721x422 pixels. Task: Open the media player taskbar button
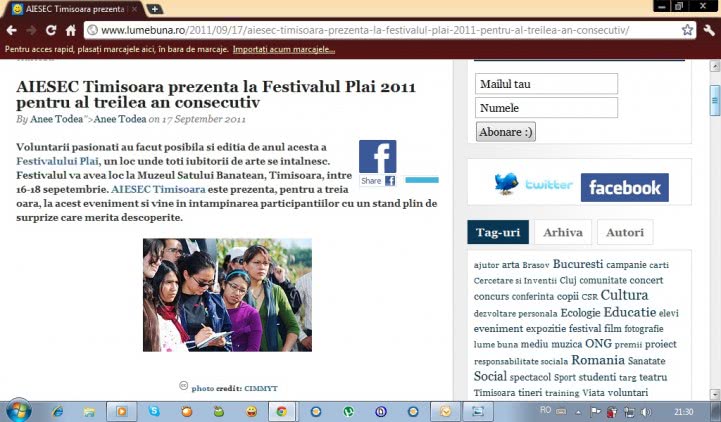click(121, 411)
